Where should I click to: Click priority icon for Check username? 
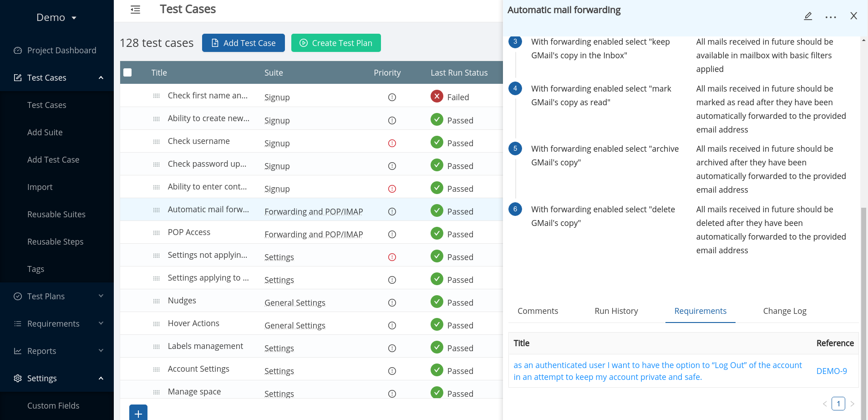click(x=392, y=143)
